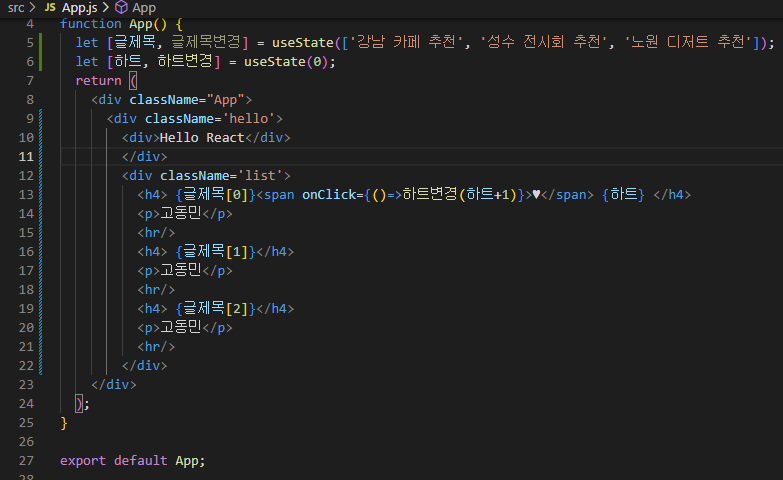Click line number 27 in gutter
The width and height of the screenshot is (783, 480).
point(26,461)
